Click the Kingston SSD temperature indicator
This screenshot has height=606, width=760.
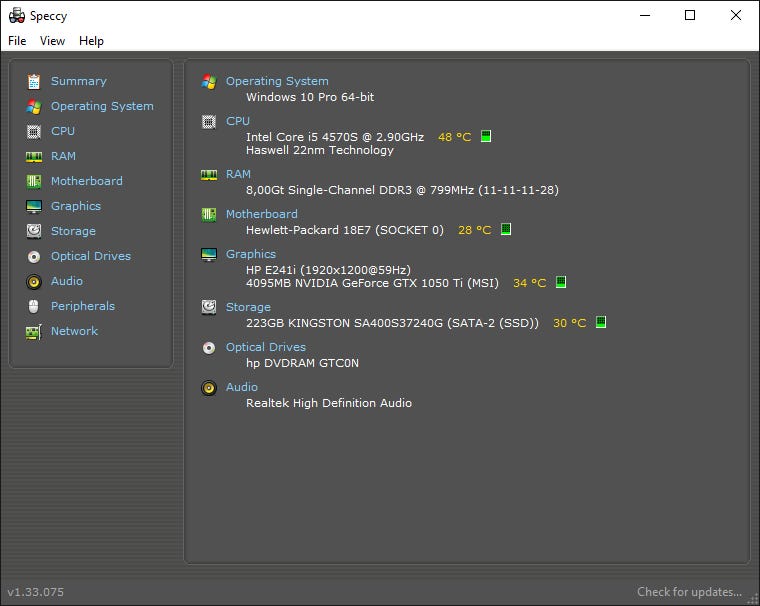[601, 323]
